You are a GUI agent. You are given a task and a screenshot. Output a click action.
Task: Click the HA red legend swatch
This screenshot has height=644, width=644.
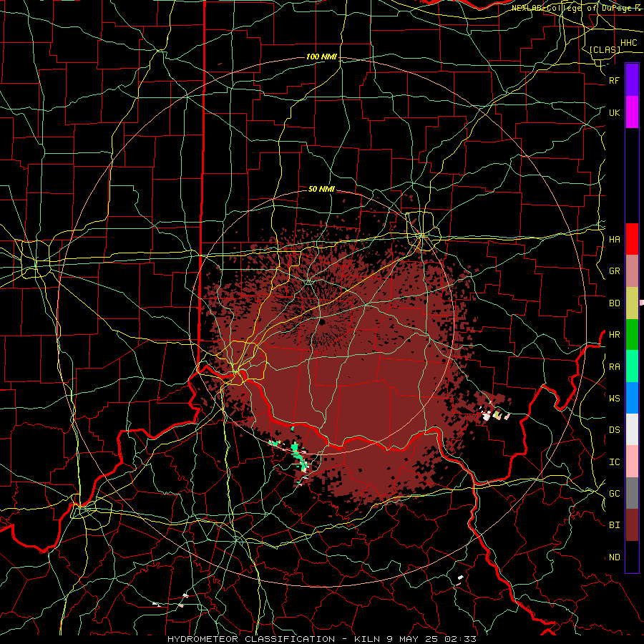pos(632,239)
